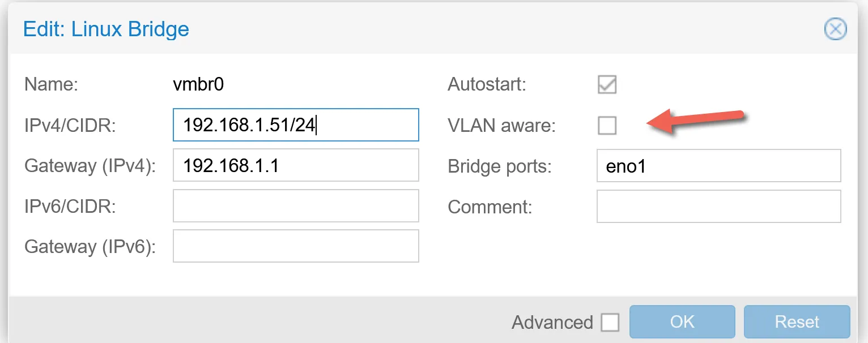The width and height of the screenshot is (868, 343).
Task: Select the IPv4/CIDR input field
Action: point(295,125)
